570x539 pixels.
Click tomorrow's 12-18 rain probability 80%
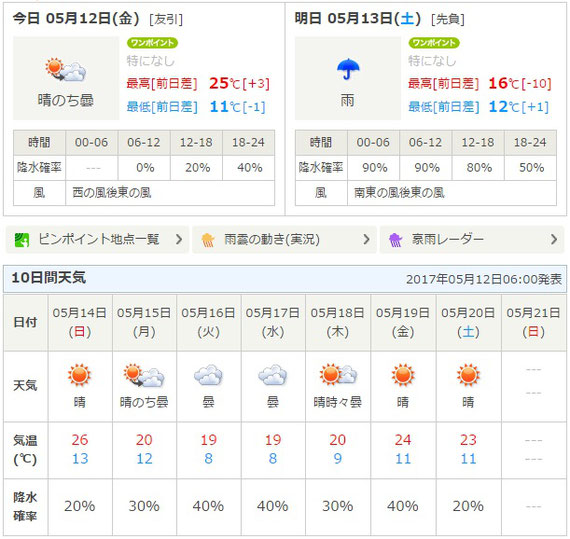tap(479, 168)
